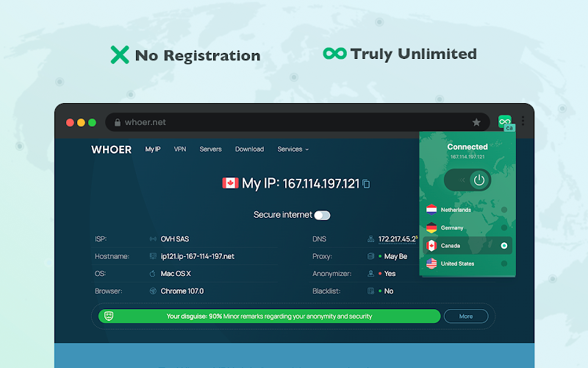The height and width of the screenshot is (368, 588).
Task: Click the green maximize window button
Action: pos(93,122)
